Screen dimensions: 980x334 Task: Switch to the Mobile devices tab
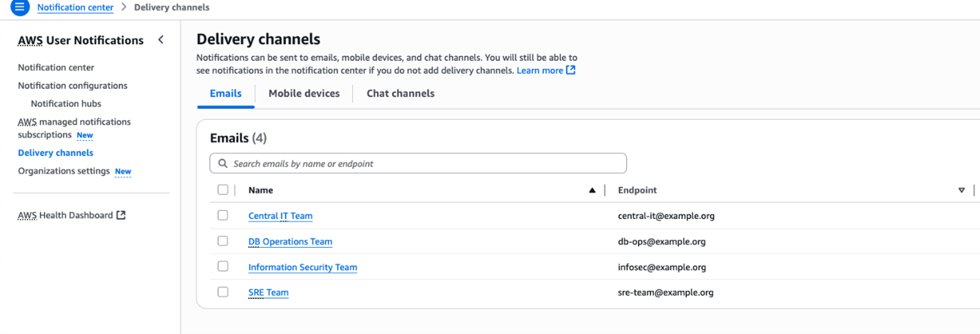pyautogui.click(x=304, y=94)
